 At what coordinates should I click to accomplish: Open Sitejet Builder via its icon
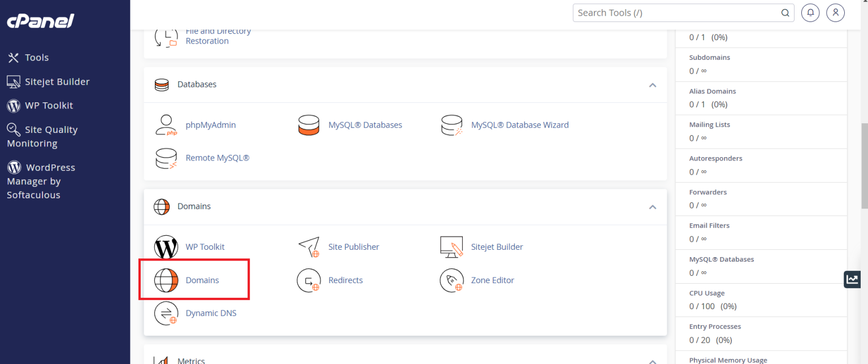pos(452,246)
